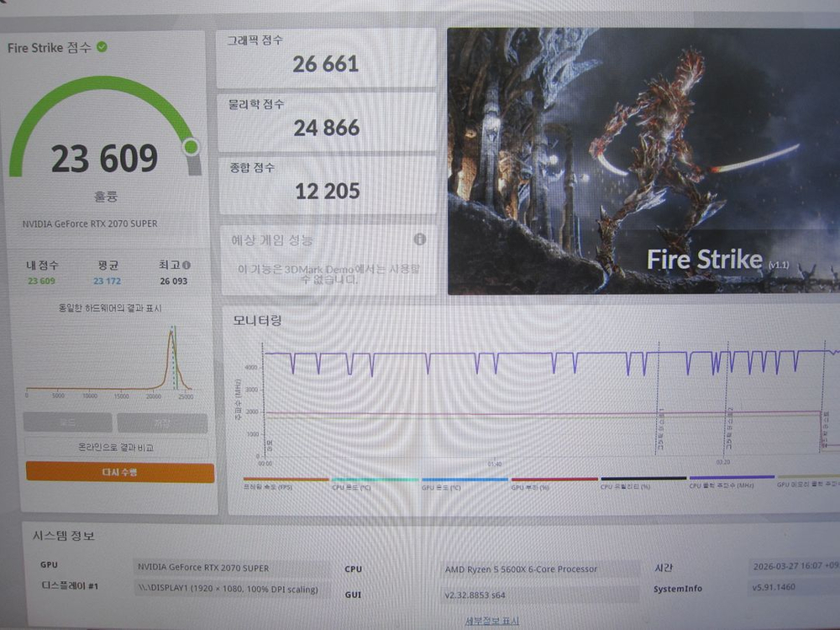Click the score gauge indicator dot
The width and height of the screenshot is (840, 630).
click(191, 148)
